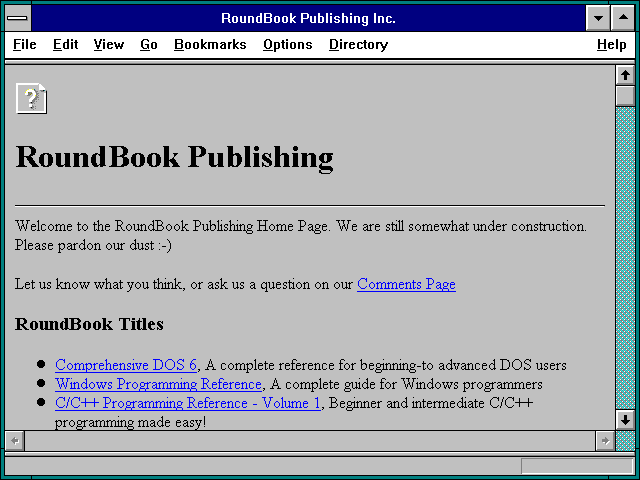Open the File menu

24,44
